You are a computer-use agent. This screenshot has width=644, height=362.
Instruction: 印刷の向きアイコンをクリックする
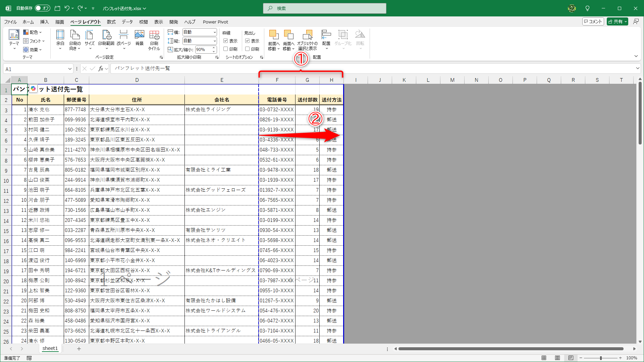pyautogui.click(x=74, y=39)
